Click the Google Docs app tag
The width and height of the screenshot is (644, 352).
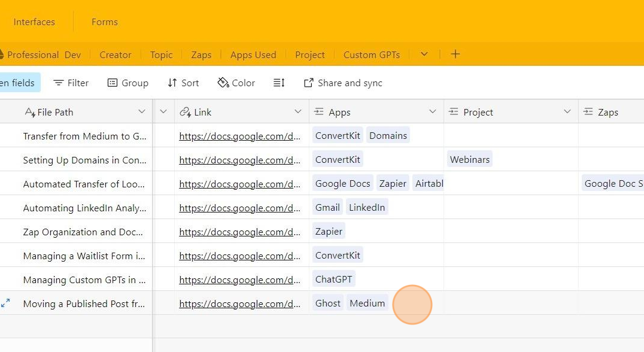(342, 183)
